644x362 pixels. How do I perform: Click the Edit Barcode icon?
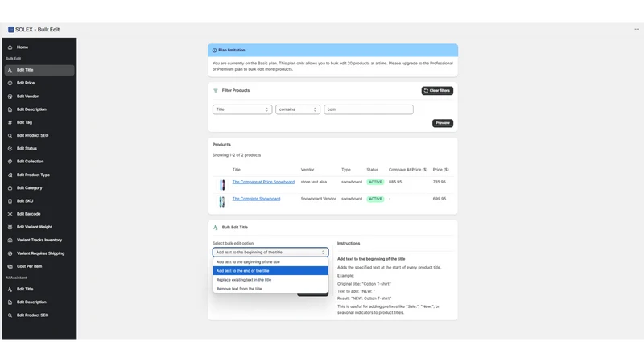10,214
